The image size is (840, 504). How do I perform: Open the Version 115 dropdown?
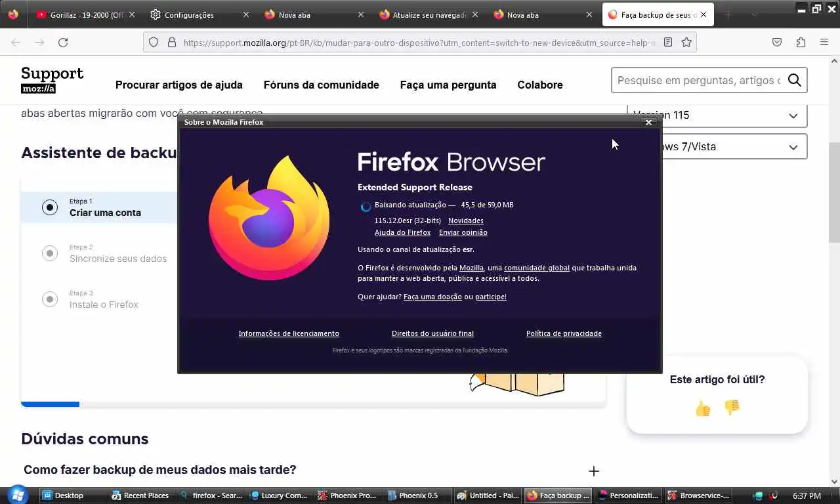pyautogui.click(x=717, y=115)
